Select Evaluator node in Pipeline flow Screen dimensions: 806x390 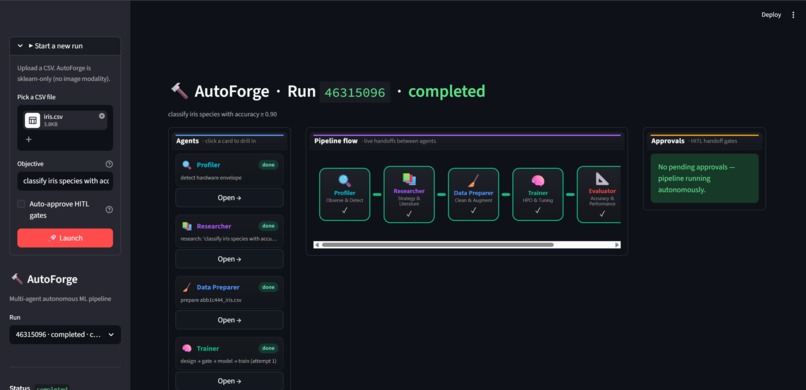point(599,195)
